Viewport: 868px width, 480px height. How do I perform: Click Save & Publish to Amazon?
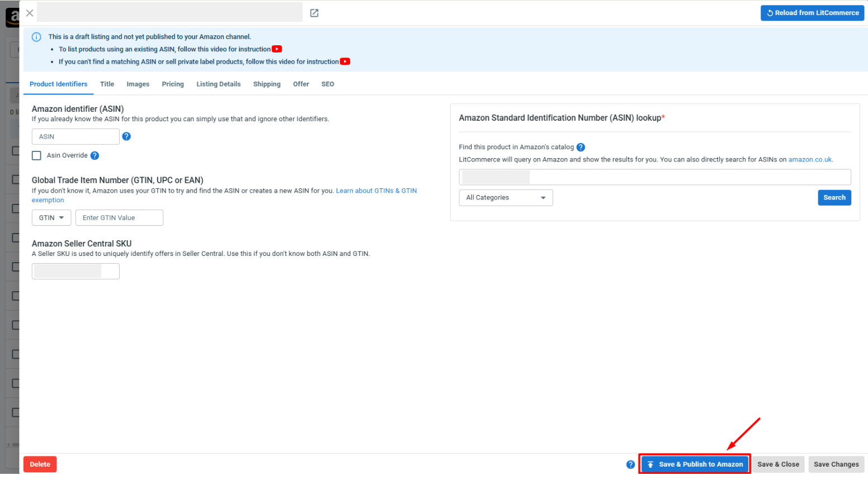pyautogui.click(x=695, y=464)
